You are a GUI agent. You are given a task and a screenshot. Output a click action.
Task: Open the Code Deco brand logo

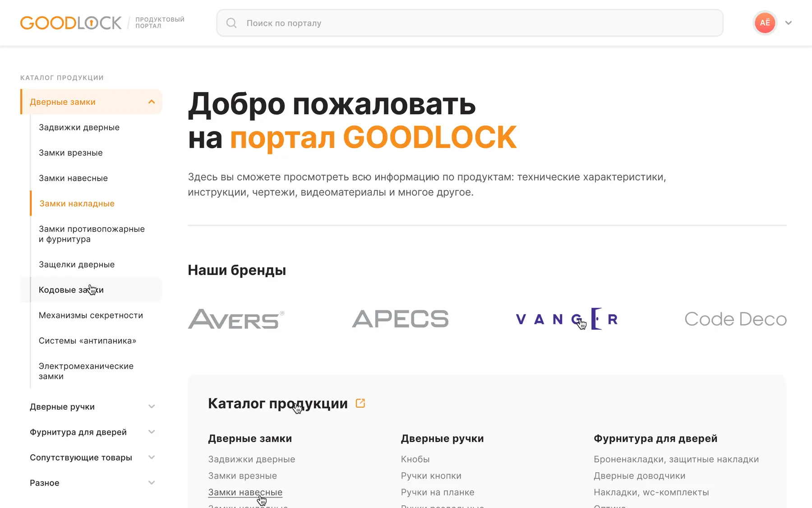click(735, 319)
